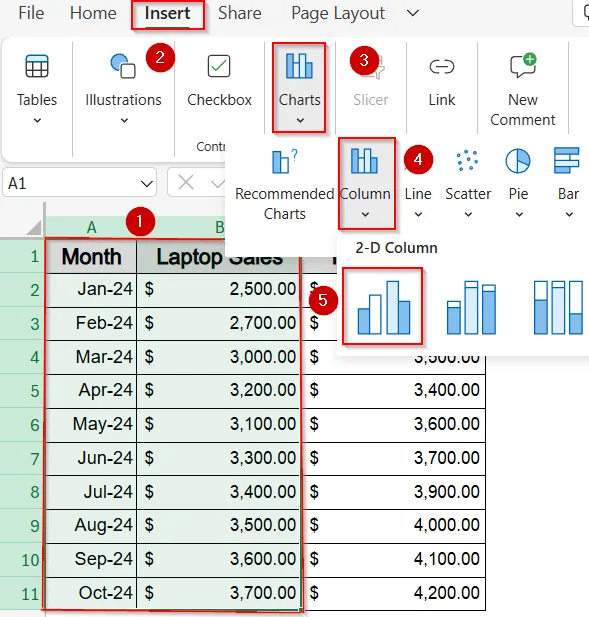Select the Aug-24 cell

91,526
